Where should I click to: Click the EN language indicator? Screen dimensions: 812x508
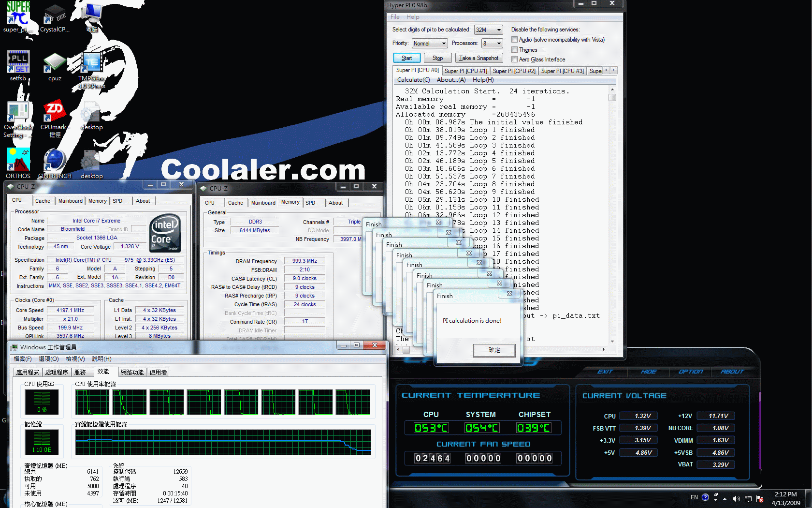(694, 497)
